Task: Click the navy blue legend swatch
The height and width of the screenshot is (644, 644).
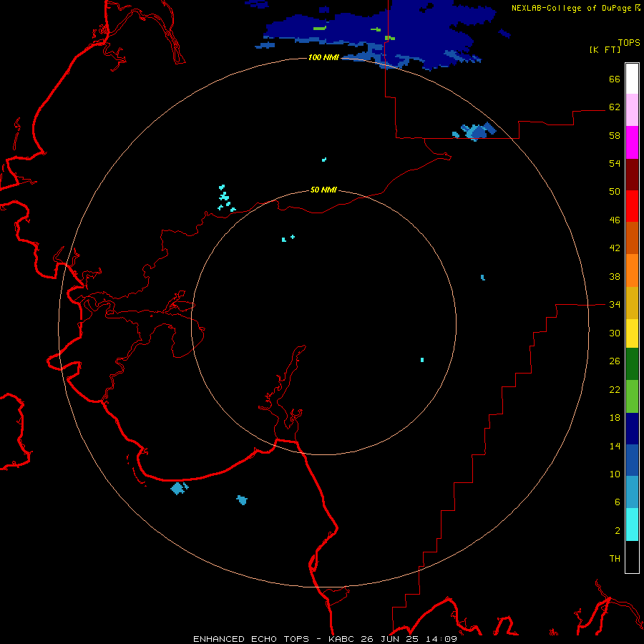Action: [x=632, y=429]
